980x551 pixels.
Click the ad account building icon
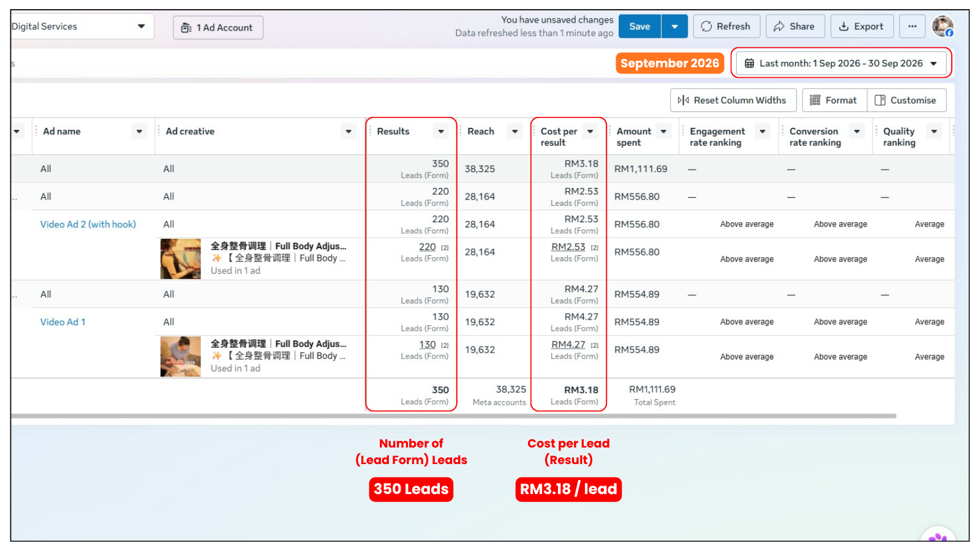186,28
